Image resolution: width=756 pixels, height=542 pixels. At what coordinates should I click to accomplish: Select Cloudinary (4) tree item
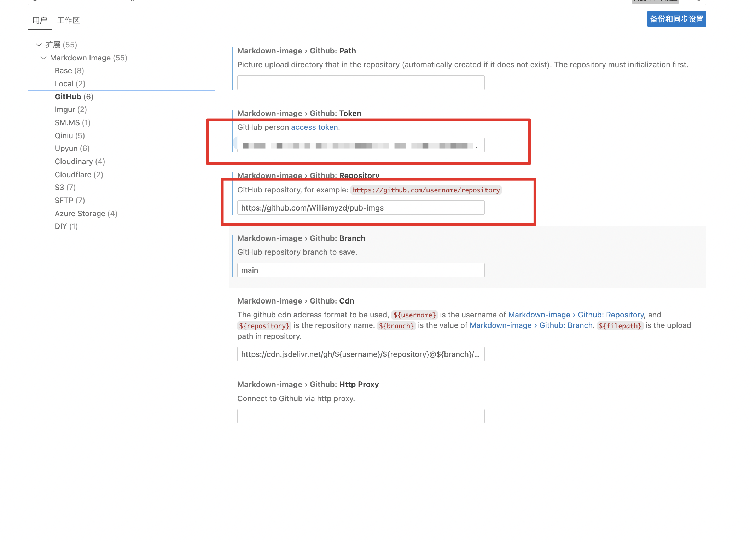pyautogui.click(x=80, y=161)
